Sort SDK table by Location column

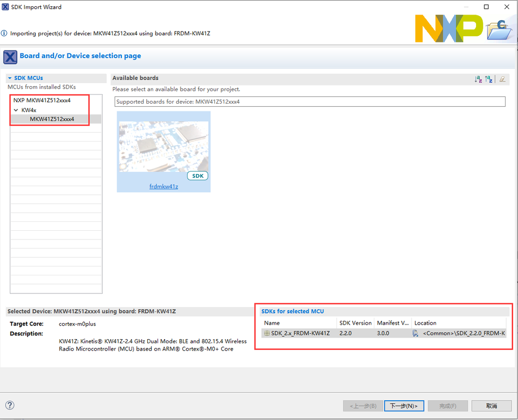[459, 323]
